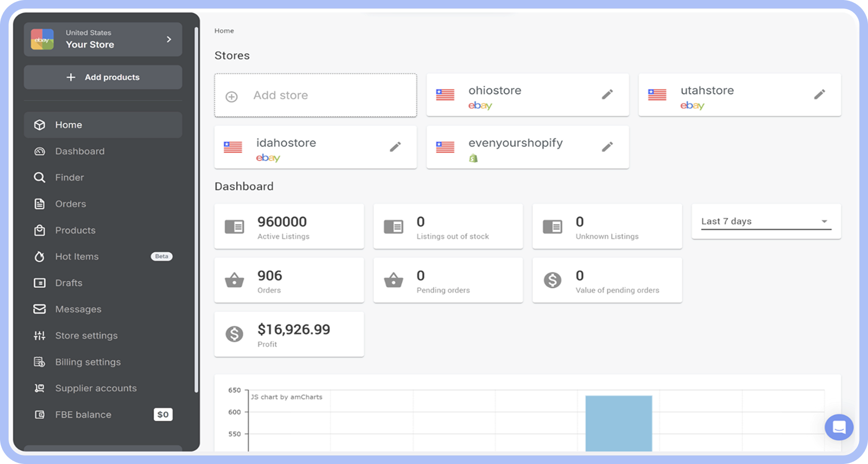Click the sidebar vertical scrollbar
Viewport: 868px width, 464px height.
[196, 210]
